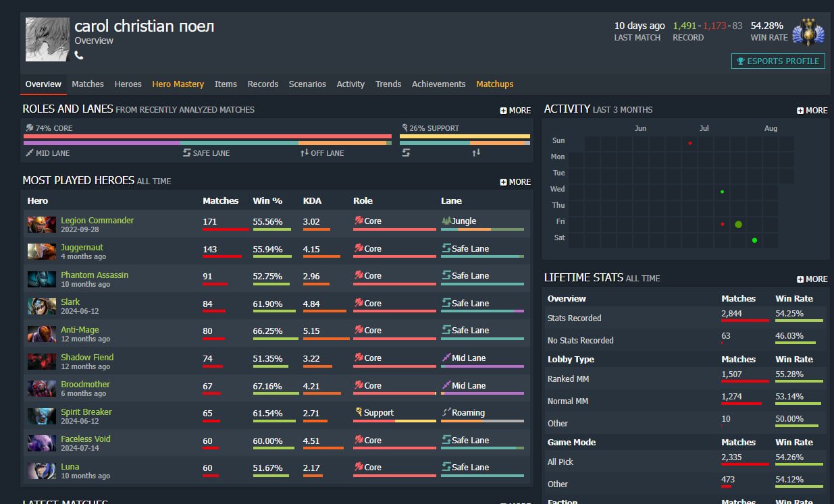Click the rank medal icon near win rate

click(x=808, y=32)
